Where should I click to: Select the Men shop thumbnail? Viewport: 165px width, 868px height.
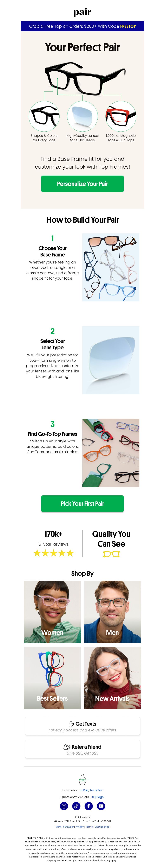click(112, 612)
